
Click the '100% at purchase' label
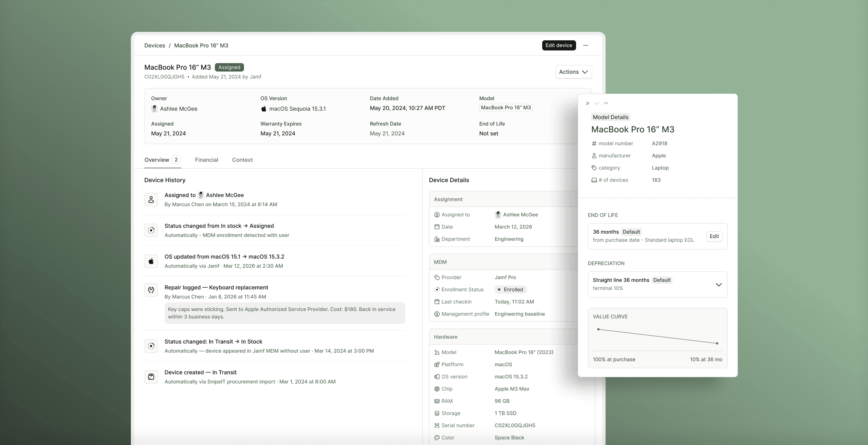pyautogui.click(x=614, y=360)
